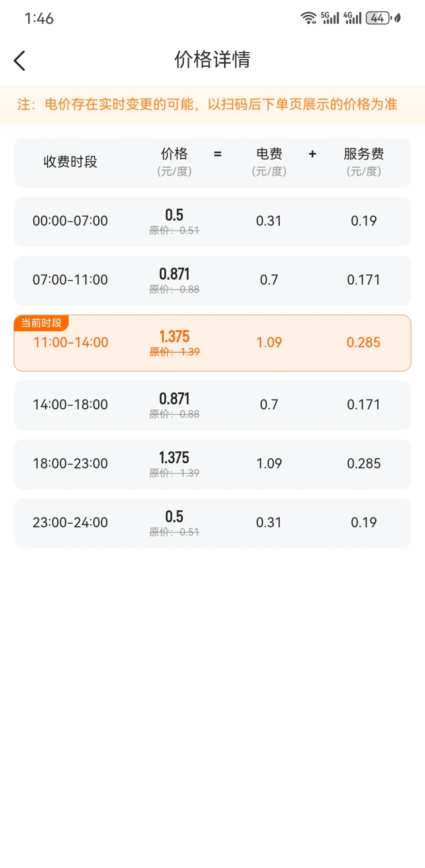Tap the Wi-Fi status icon
The image size is (425, 868).
[x=308, y=18]
